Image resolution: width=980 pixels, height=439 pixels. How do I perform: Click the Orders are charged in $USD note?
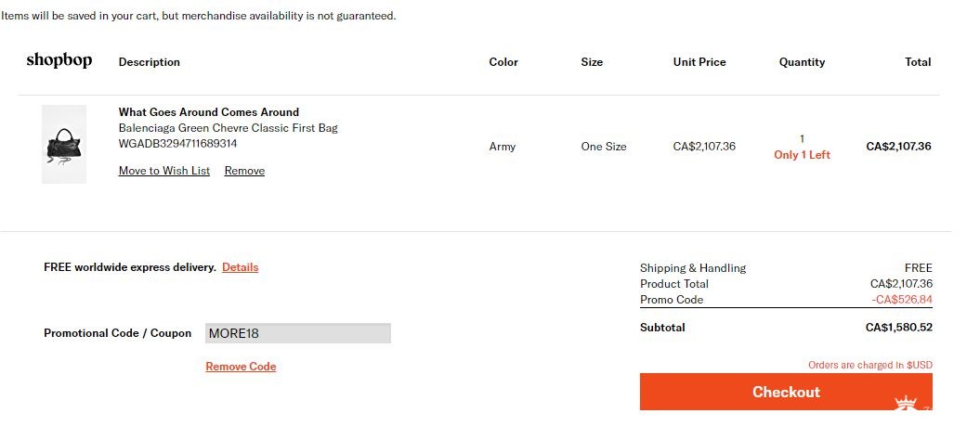point(869,366)
